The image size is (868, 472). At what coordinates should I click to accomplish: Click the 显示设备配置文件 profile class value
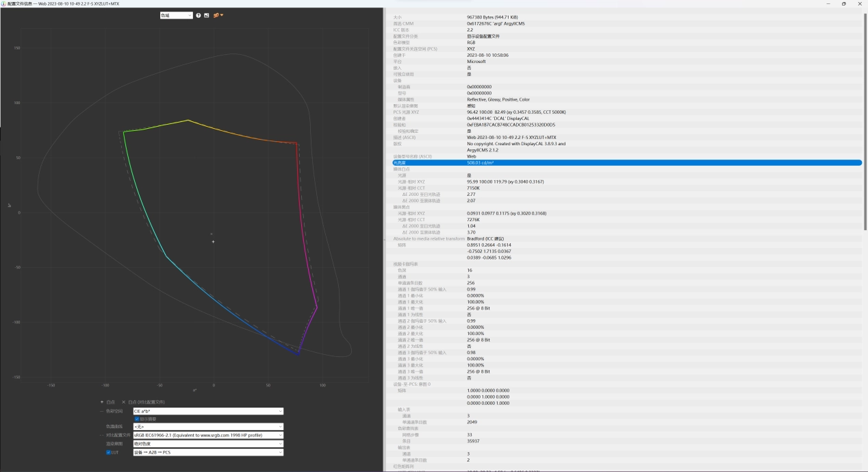tap(483, 36)
